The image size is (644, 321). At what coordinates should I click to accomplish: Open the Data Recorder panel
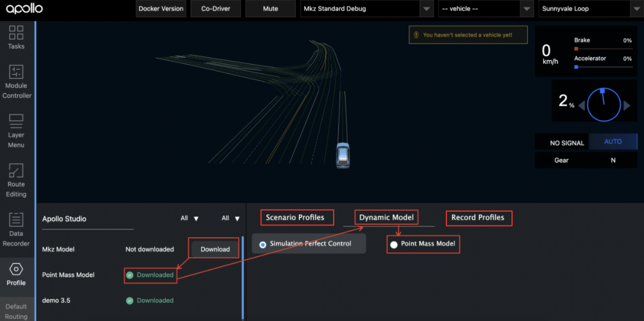tap(16, 220)
